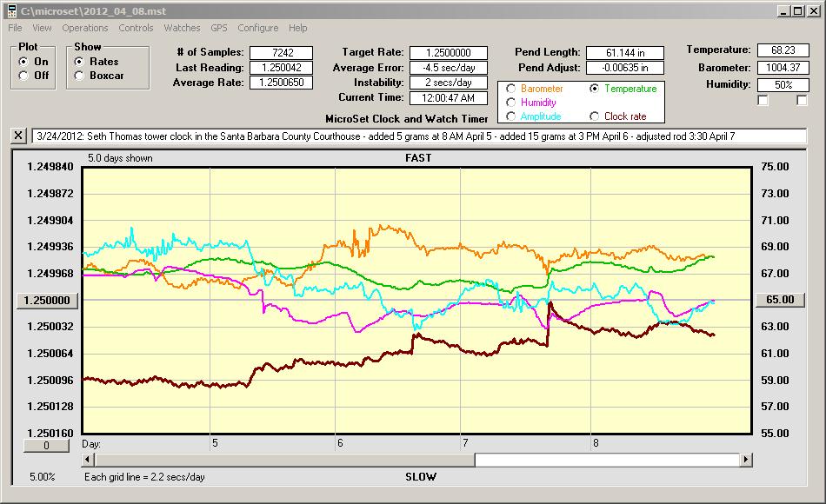Click the 0 button under the left axis
This screenshot has width=826, height=504.
coord(48,445)
